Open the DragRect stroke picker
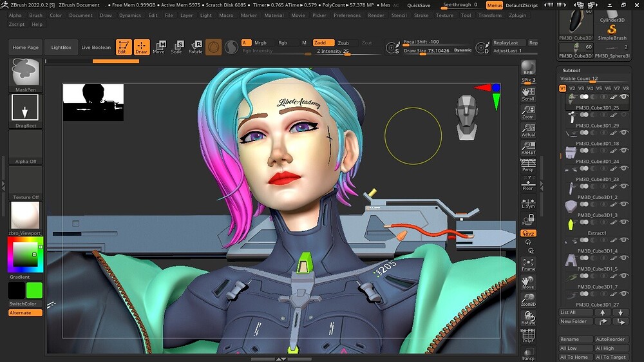 tap(26, 111)
